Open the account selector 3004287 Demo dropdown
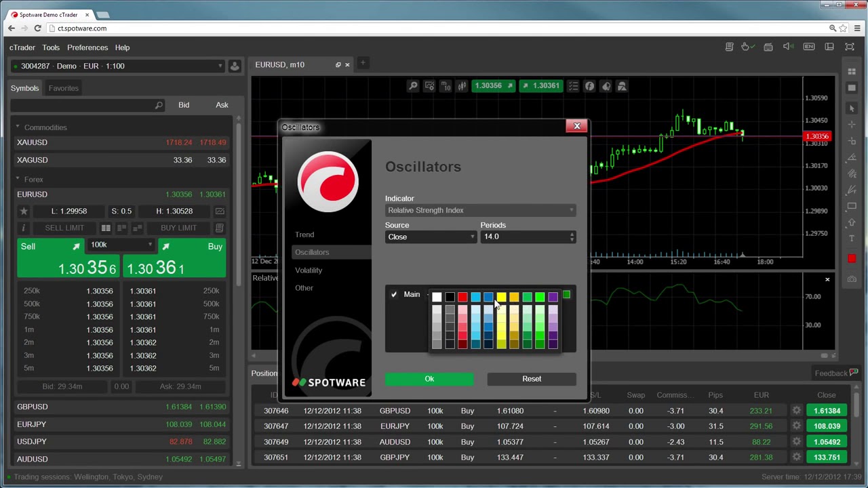Screen dimensions: 868x488 point(118,66)
